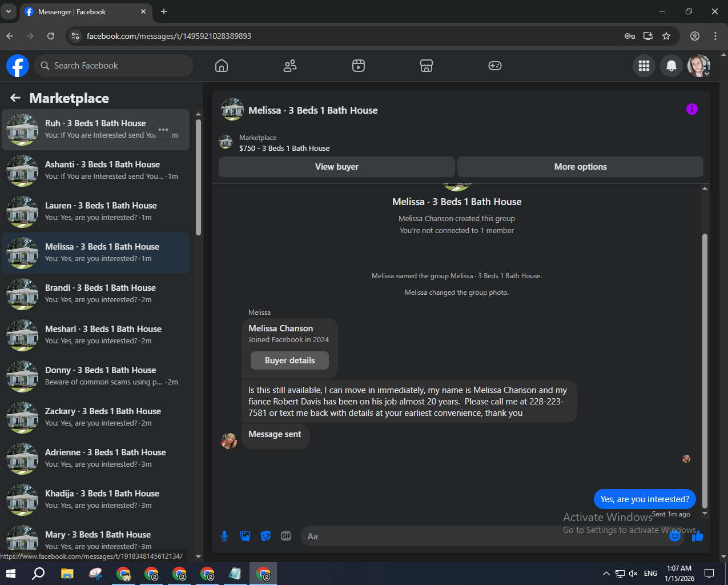Open the Facebook logo home link
The image size is (728, 585).
click(x=18, y=66)
